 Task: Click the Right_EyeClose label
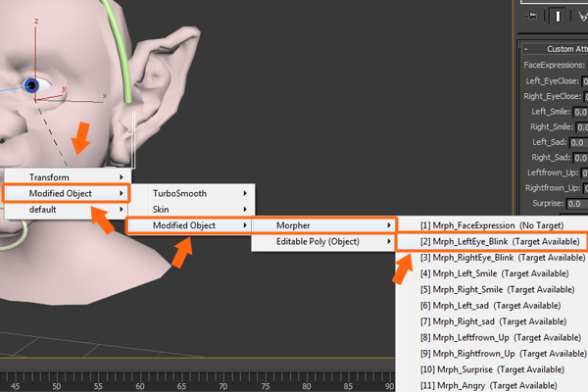(x=553, y=96)
